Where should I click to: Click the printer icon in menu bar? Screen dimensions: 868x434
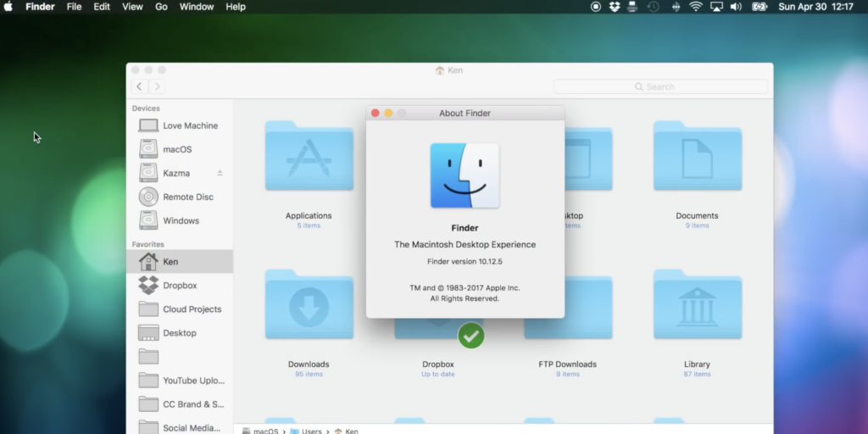coord(632,7)
